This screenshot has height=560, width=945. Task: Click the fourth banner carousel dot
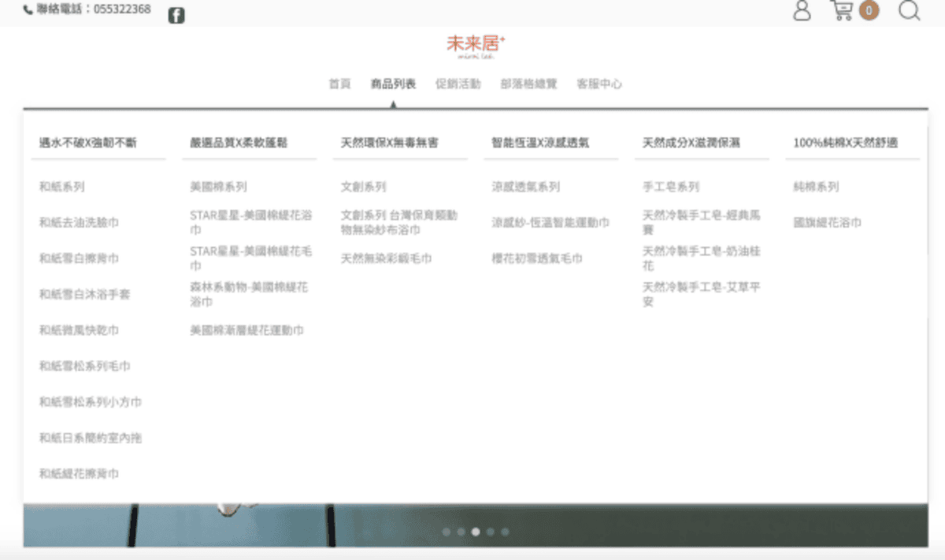point(491,532)
